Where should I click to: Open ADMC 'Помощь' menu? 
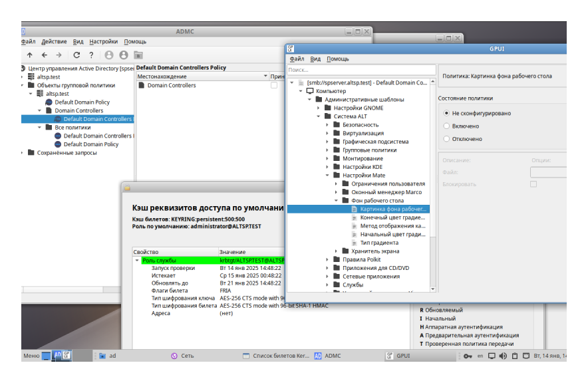[x=135, y=42]
